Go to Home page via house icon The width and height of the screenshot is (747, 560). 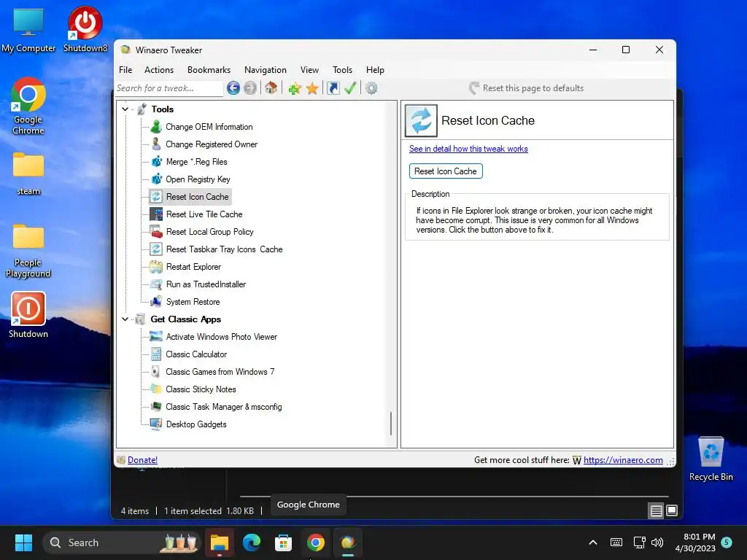pos(271,88)
